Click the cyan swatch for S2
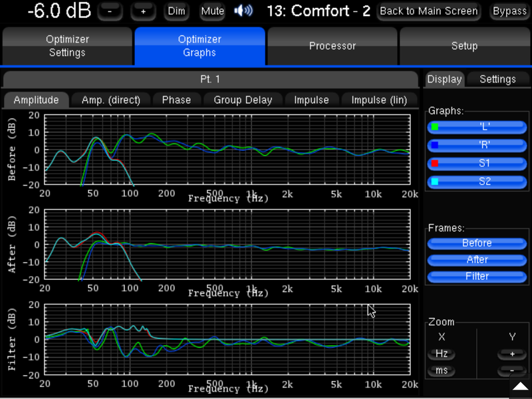The height and width of the screenshot is (399, 532). 435,182
